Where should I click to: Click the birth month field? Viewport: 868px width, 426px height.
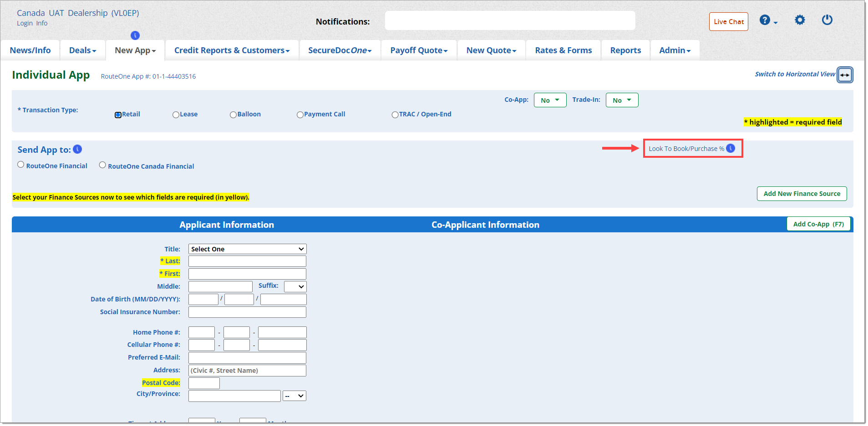203,299
